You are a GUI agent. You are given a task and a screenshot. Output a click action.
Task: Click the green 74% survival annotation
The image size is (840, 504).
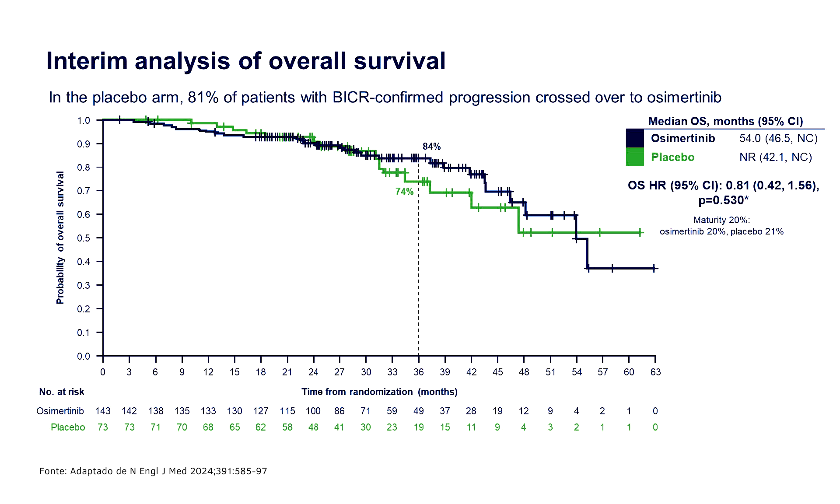pyautogui.click(x=404, y=192)
